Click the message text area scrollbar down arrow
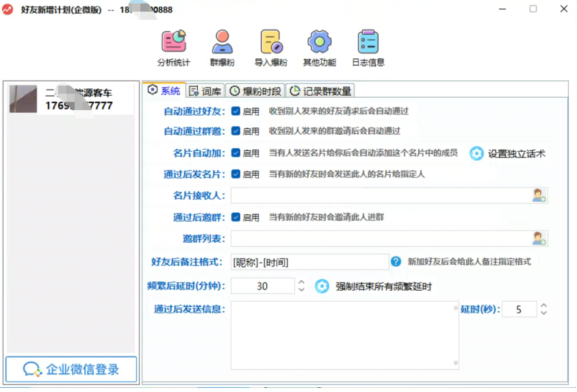577x392 pixels. [x=456, y=363]
